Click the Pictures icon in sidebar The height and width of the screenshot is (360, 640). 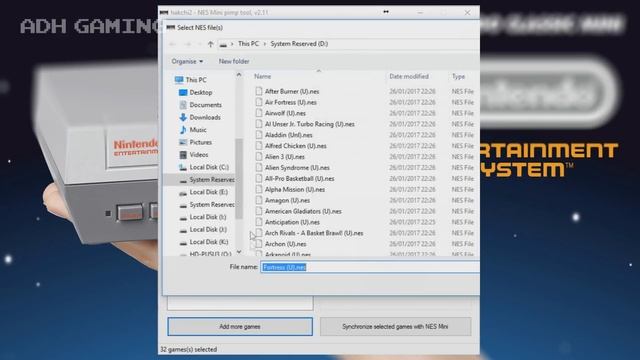[x=183, y=142]
